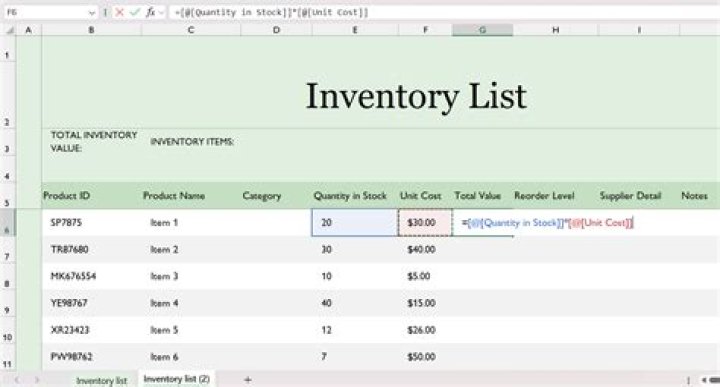Select column A header
Screen dimensions: 720x387
tap(28, 30)
